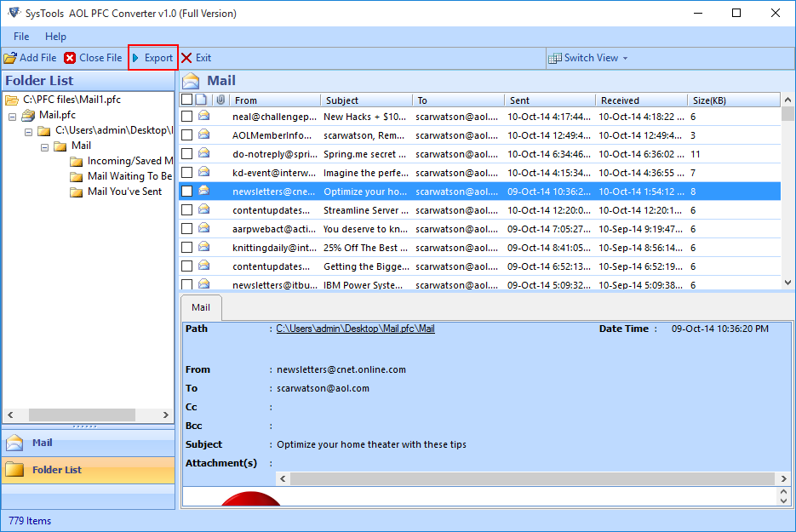
Task: Click envelope icon of Optimize your ho... email
Action: coord(204,191)
